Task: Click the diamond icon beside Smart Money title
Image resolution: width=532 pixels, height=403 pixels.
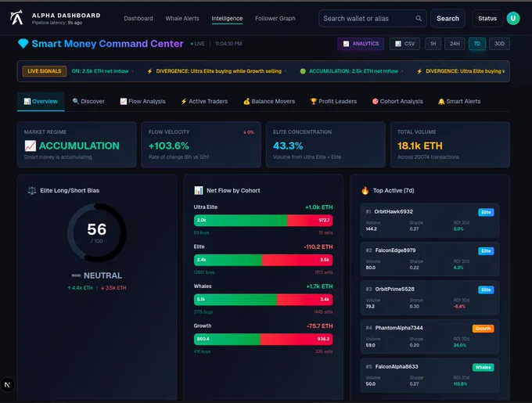Action: click(23, 44)
